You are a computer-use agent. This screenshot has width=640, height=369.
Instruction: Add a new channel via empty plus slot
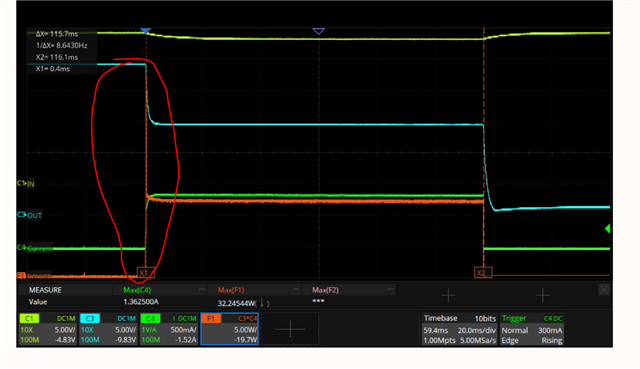[x=290, y=329]
